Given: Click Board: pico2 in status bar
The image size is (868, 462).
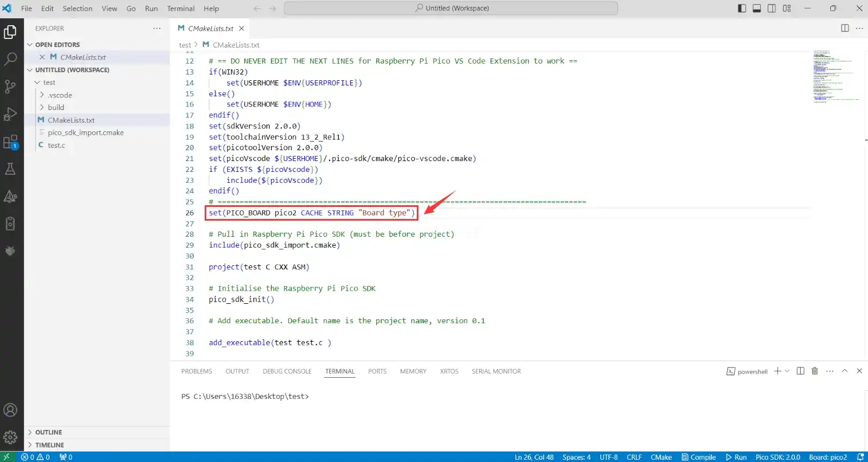Looking at the screenshot, I should [828, 457].
